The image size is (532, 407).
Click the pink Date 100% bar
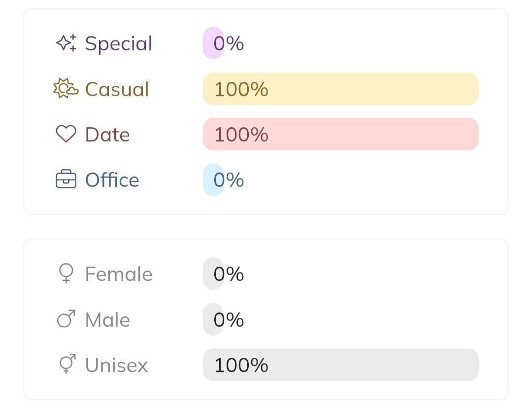[340, 134]
